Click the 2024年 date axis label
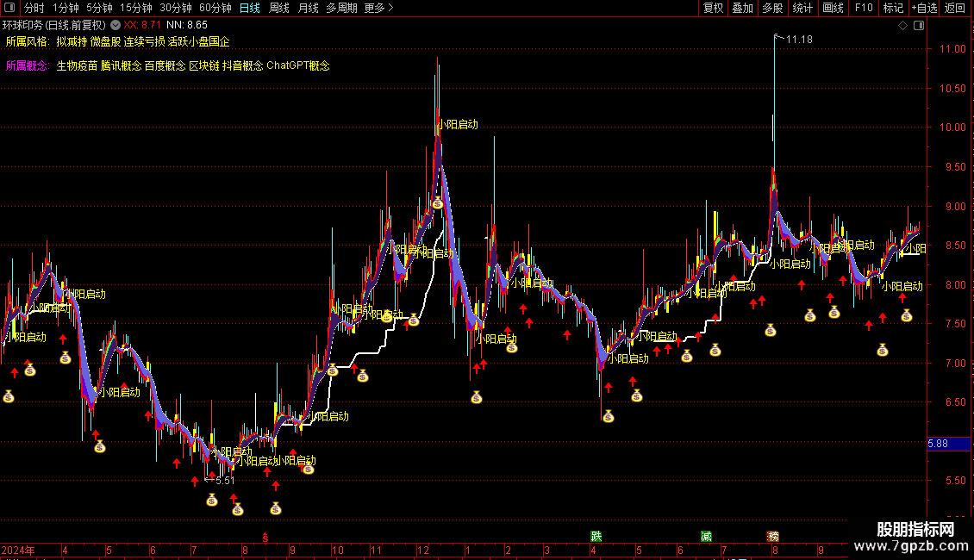The image size is (974, 560). (x=18, y=550)
